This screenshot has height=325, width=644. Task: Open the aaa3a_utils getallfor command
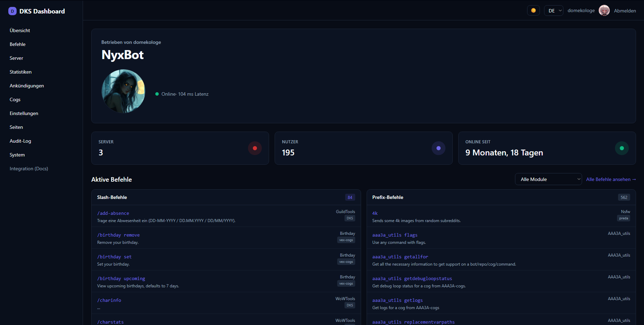point(400,257)
